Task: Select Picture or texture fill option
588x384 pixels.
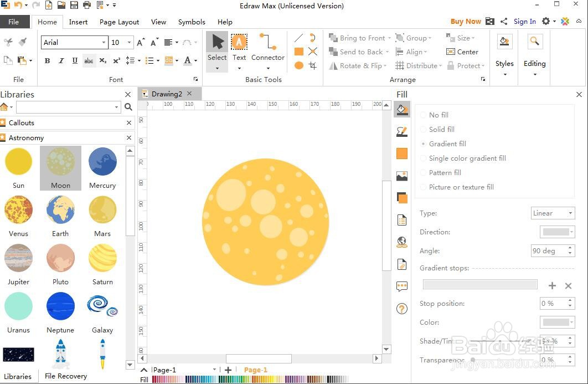Action: pyautogui.click(x=457, y=187)
